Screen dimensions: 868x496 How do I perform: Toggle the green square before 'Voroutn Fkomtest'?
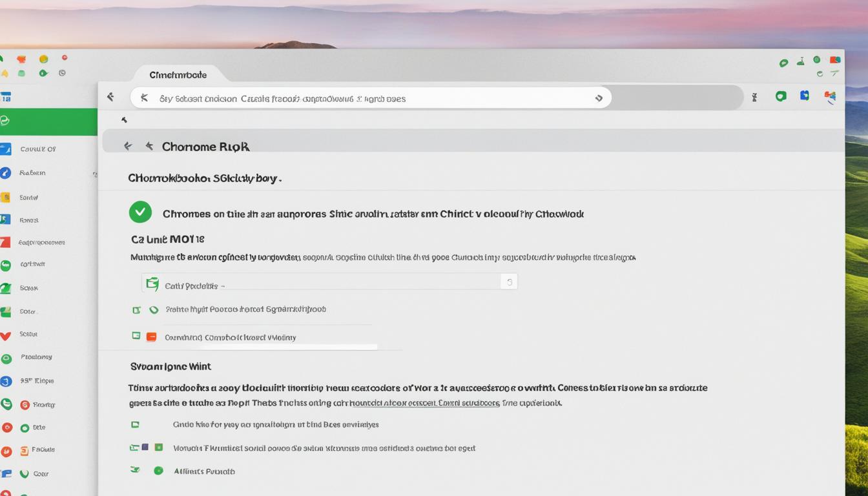[x=158, y=447]
